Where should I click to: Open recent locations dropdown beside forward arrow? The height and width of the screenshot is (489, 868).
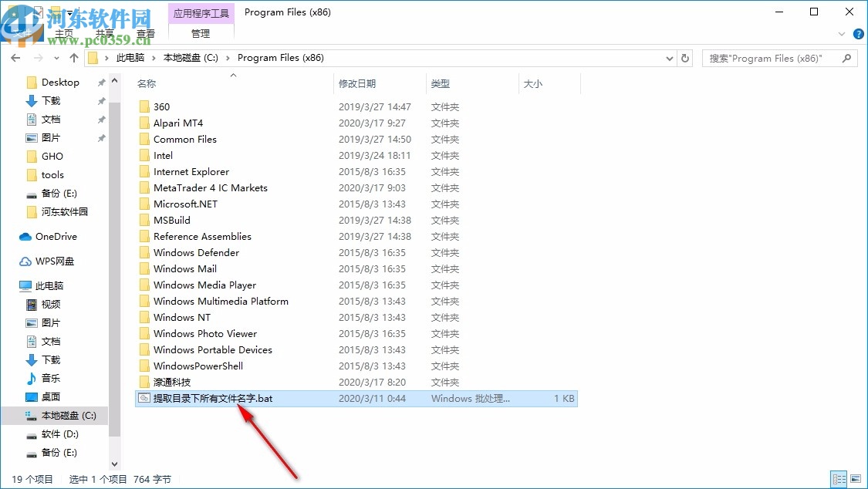click(56, 57)
